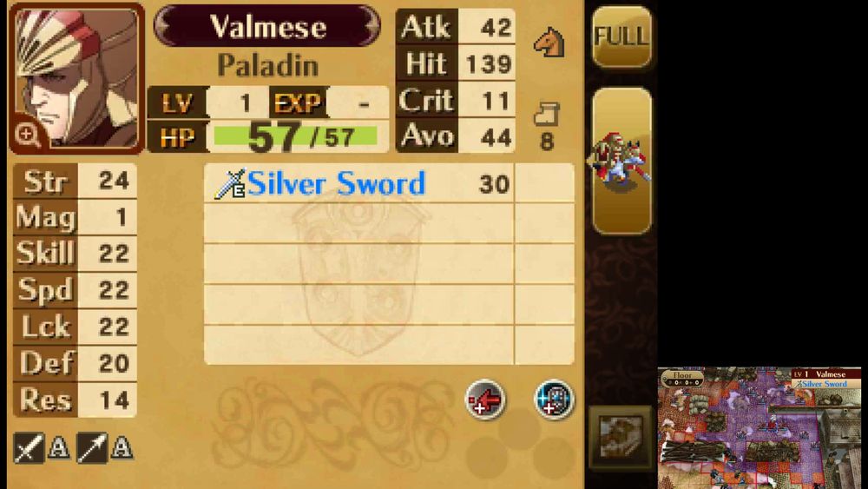Tap the lance weapon rank icon
This screenshot has width=868, height=489.
(x=92, y=447)
